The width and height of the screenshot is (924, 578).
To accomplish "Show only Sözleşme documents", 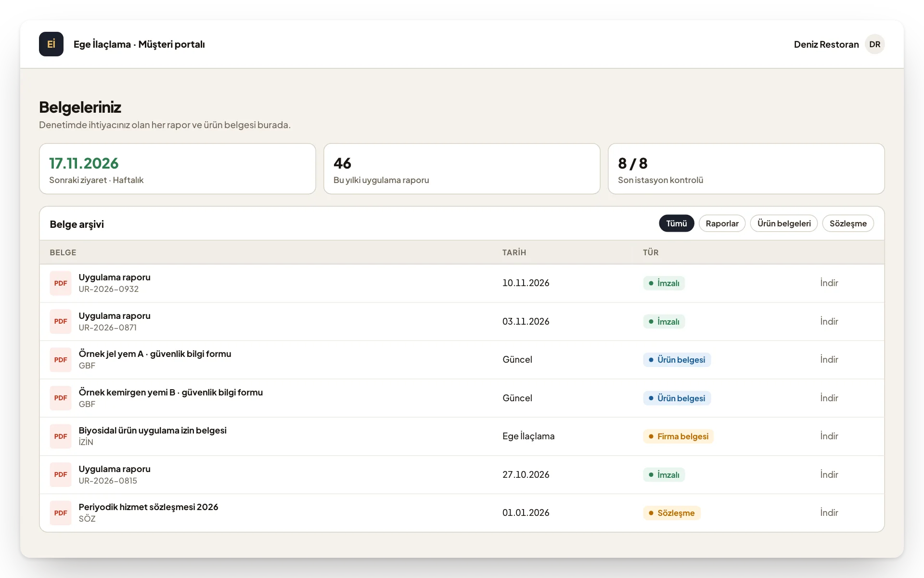I will (x=848, y=223).
